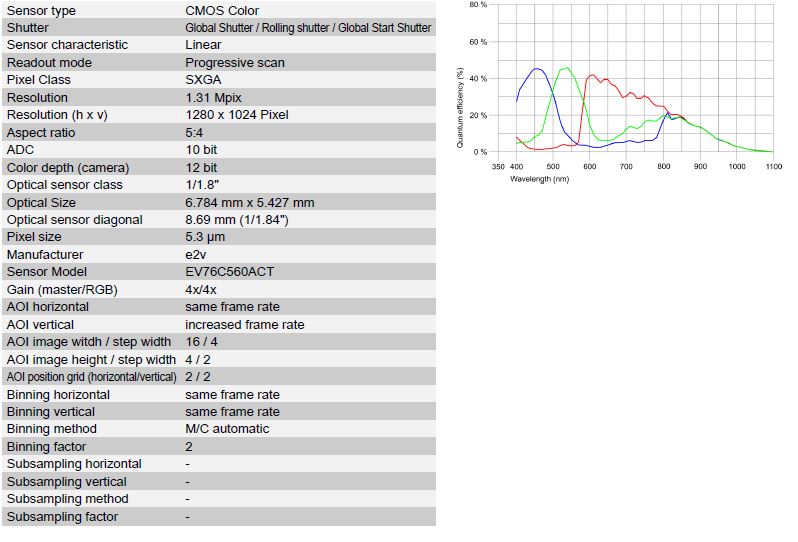Select the '12 bit' color depth value
The image size is (798, 542).
pos(201,167)
